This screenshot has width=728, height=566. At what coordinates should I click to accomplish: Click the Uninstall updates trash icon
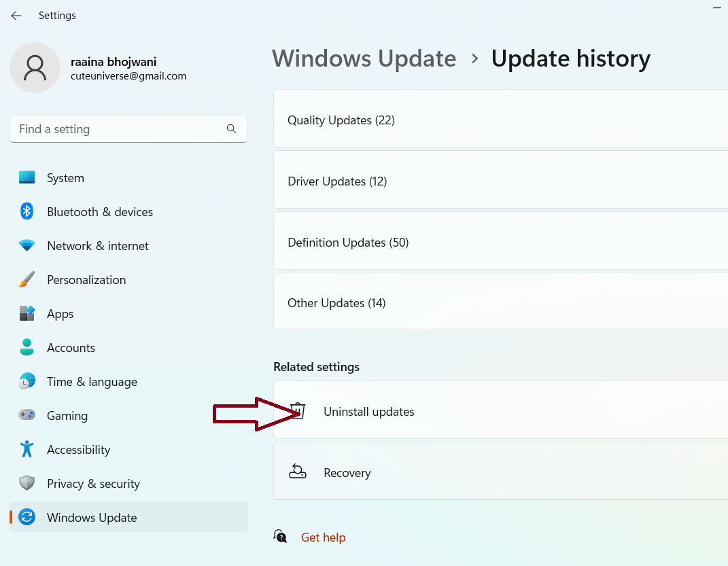point(298,412)
